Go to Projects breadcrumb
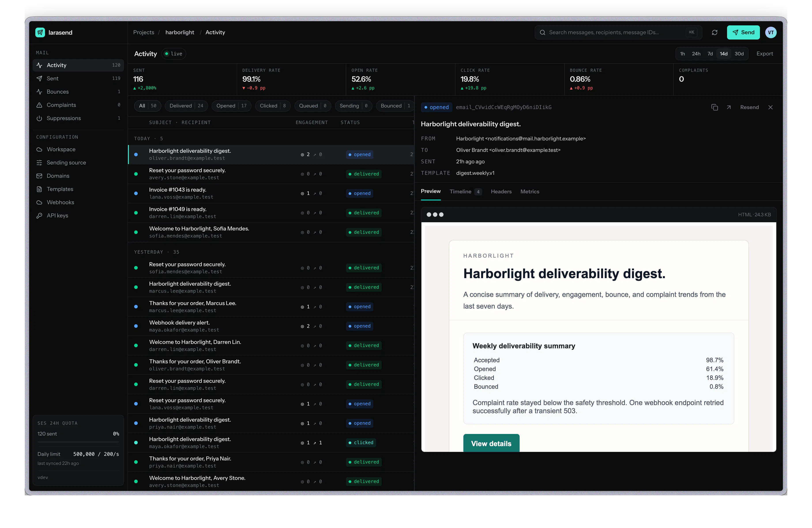The height and width of the screenshot is (528, 812). (144, 32)
